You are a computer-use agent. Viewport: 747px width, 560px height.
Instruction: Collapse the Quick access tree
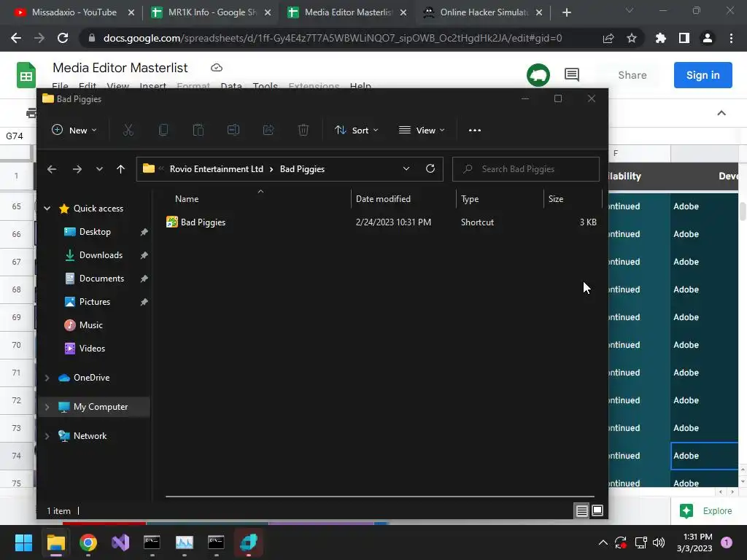tap(47, 208)
